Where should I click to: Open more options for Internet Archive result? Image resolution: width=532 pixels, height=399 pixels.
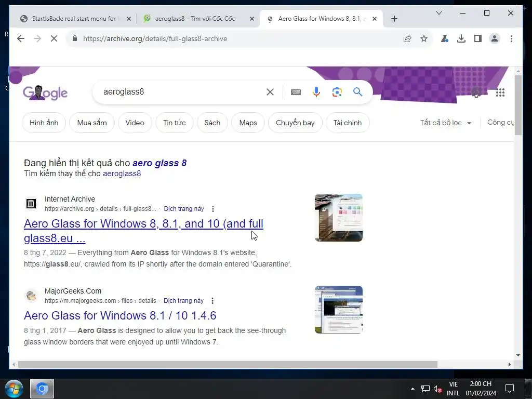tap(212, 209)
